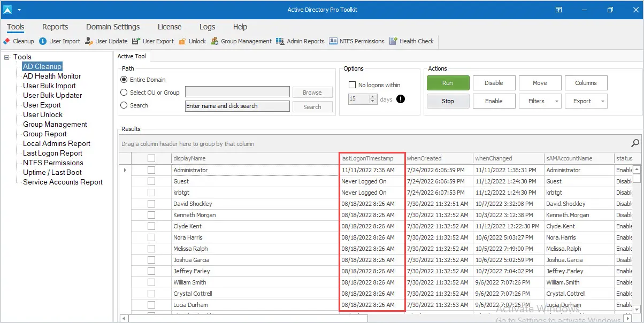Click the Move button

pyautogui.click(x=540, y=83)
